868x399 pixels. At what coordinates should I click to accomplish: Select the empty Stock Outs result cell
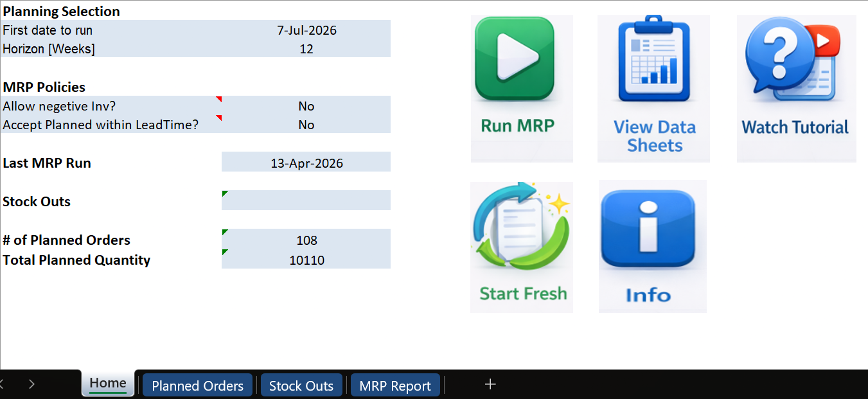[x=306, y=200]
